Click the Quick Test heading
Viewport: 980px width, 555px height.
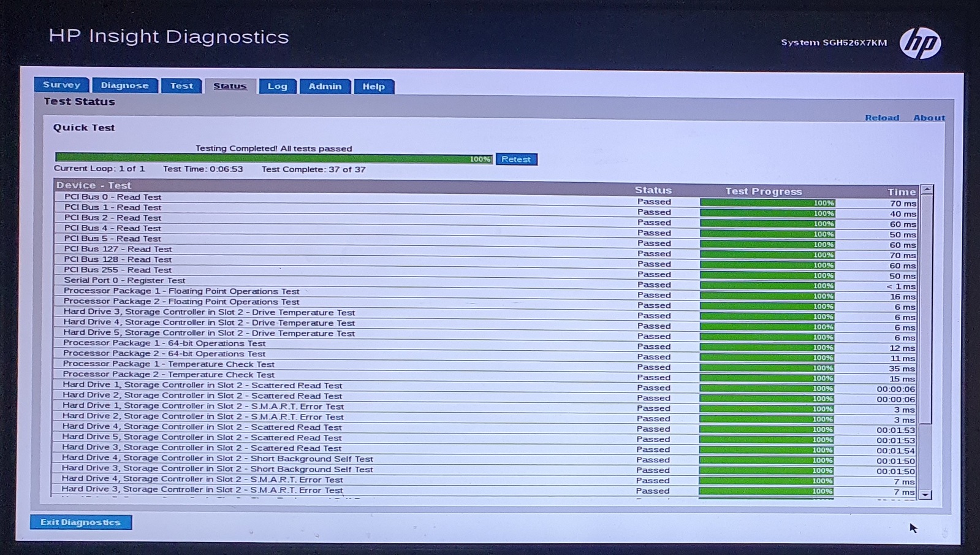[x=84, y=128]
